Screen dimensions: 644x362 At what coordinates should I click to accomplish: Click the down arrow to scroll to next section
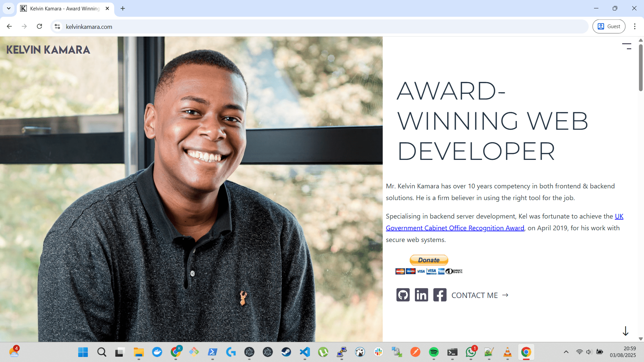[626, 331]
